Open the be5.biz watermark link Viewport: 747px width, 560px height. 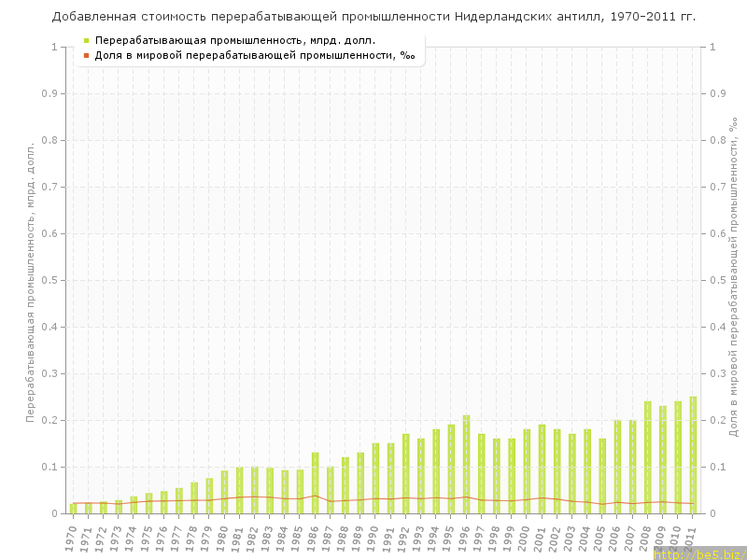pyautogui.click(x=698, y=553)
